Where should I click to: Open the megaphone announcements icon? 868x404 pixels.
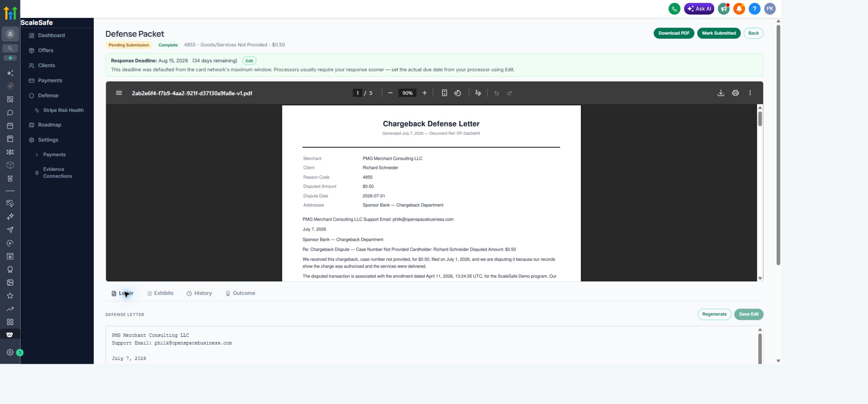[x=724, y=9]
